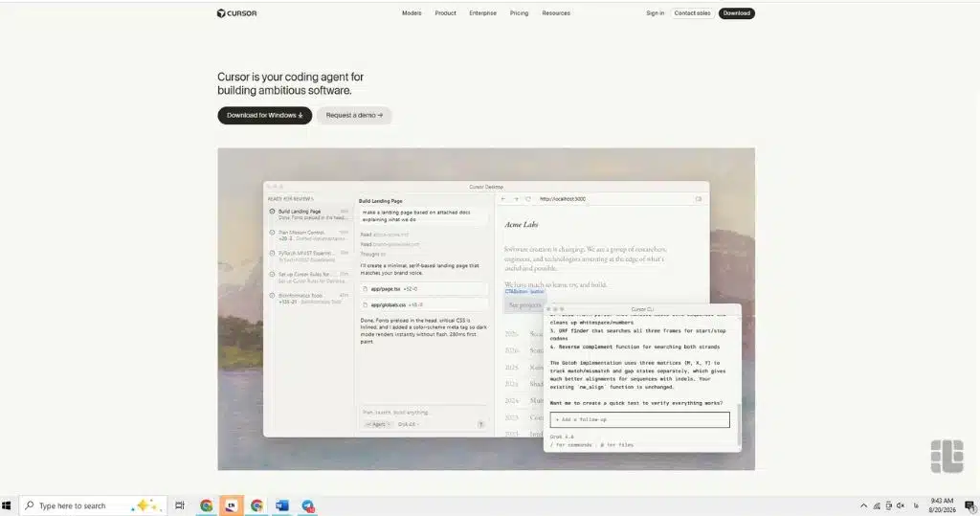Click the See projects button in preview
The height and width of the screenshot is (516, 980).
524,304
